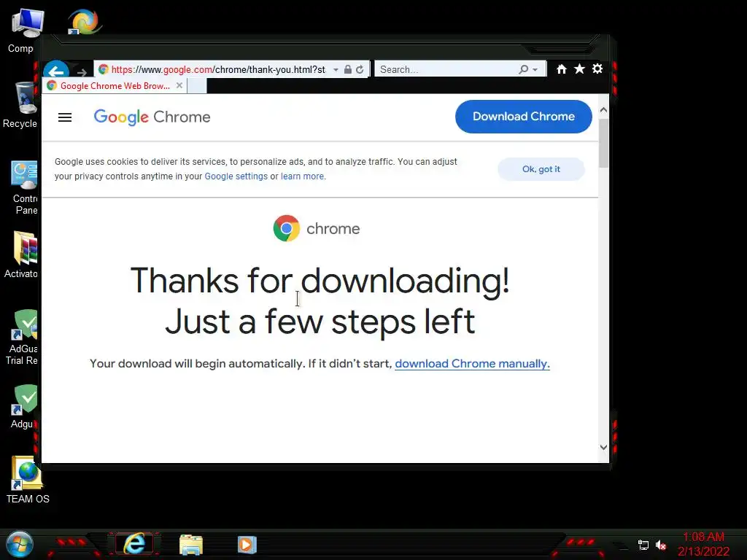Click the muted volume tray icon
This screenshot has width=747, height=560.
pyautogui.click(x=661, y=545)
